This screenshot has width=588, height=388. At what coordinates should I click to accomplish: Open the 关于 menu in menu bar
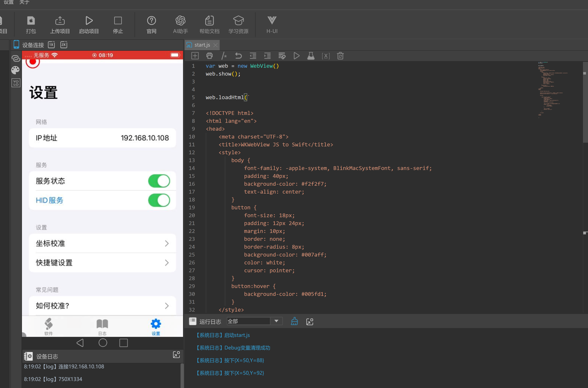click(24, 2)
